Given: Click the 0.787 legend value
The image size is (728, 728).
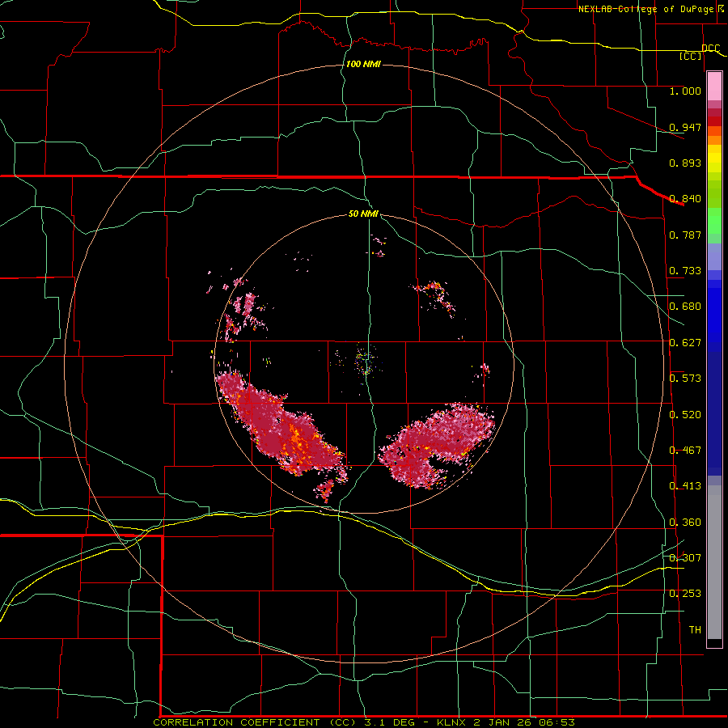Looking at the screenshot, I should click(x=685, y=235).
